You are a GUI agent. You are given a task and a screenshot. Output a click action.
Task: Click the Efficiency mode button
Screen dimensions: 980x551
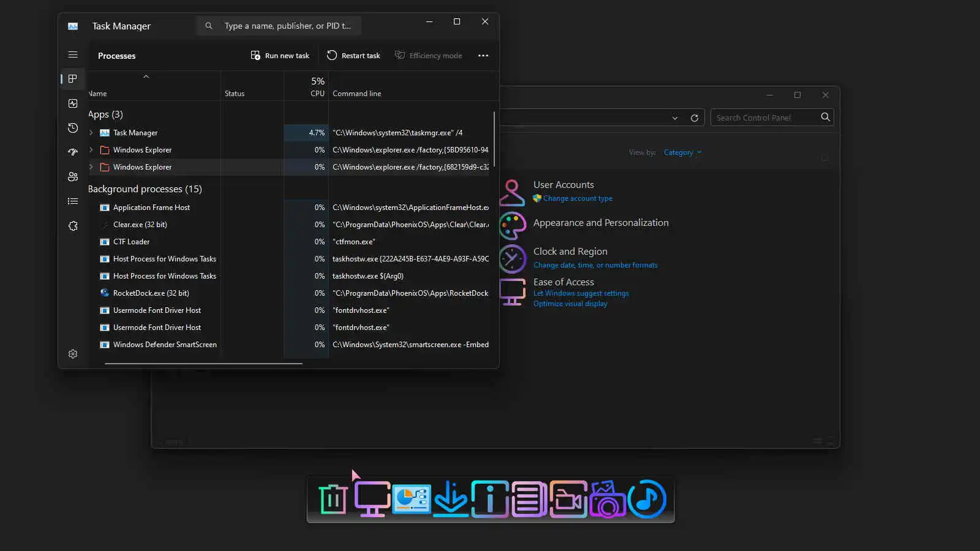(x=428, y=56)
